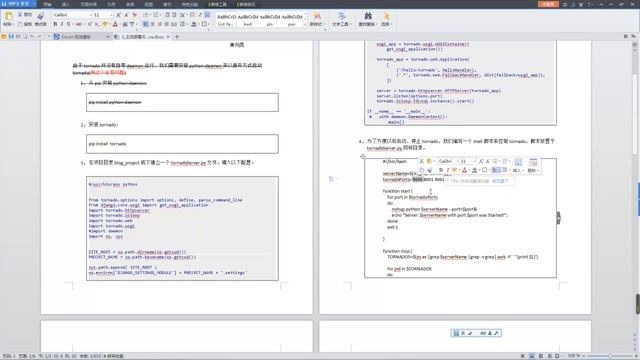The image size is (640, 360).
Task: Click the Cut scissors icon in ribbon
Action: [20, 14]
